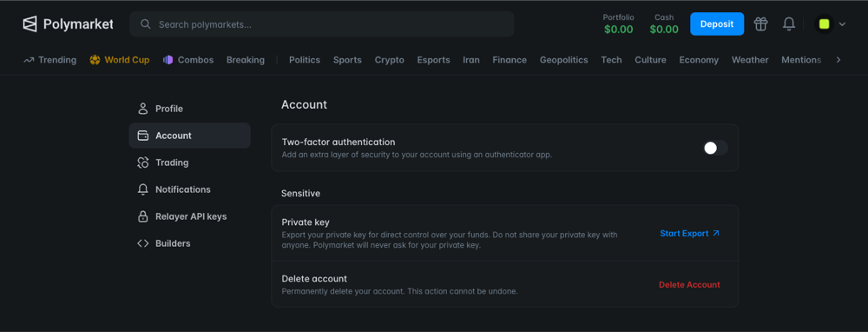Click the Profile person icon in sidebar
This screenshot has height=332, width=868.
coord(143,109)
